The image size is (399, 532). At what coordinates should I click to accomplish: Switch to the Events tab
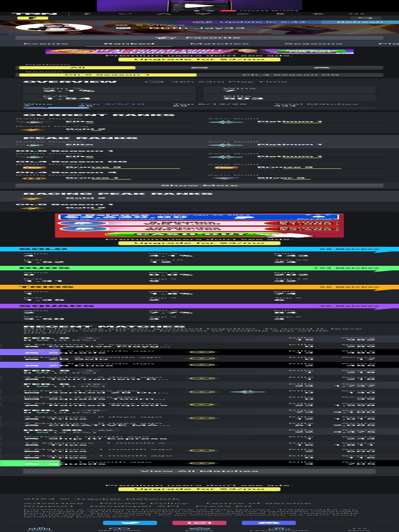pos(46,44)
